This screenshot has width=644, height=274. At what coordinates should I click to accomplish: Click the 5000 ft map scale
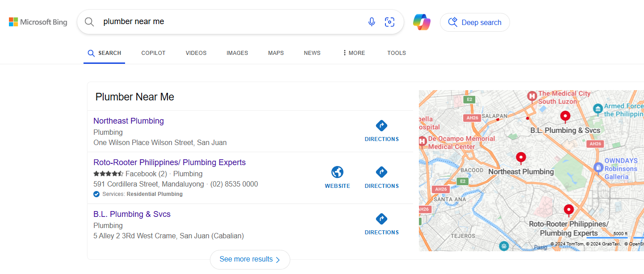pos(620,234)
